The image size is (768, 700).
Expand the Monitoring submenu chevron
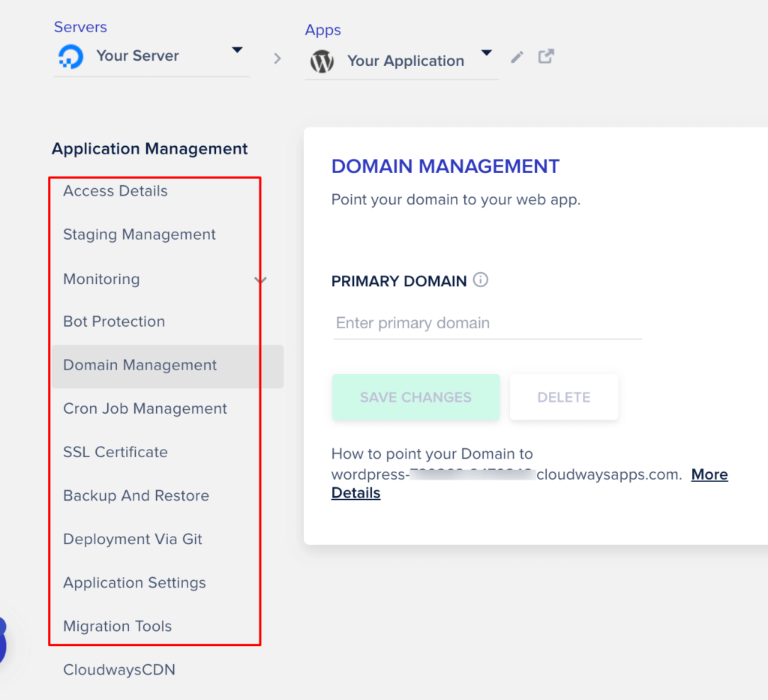click(x=260, y=280)
